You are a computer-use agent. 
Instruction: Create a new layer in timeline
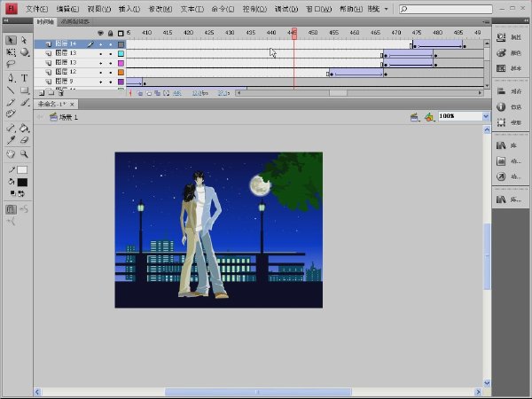42,92
